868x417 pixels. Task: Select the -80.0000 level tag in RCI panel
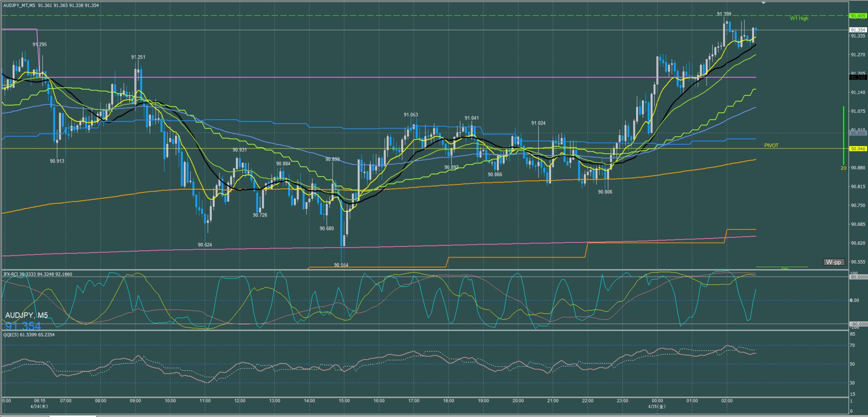click(x=858, y=324)
